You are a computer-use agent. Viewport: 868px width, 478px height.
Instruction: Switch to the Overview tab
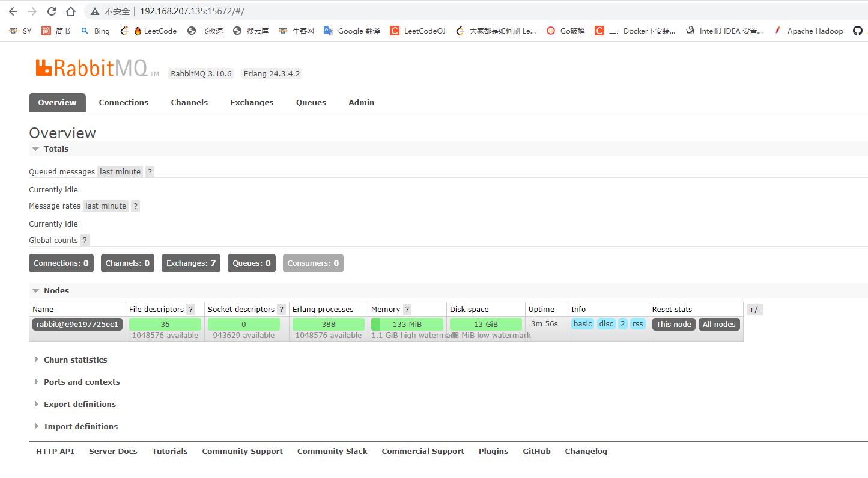point(57,102)
